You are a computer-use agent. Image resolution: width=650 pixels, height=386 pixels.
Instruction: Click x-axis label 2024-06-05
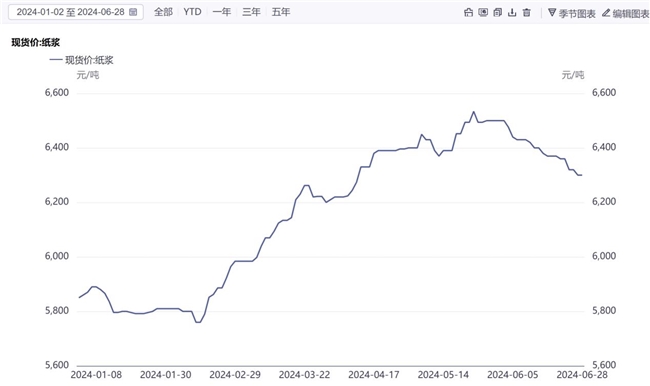coord(513,375)
